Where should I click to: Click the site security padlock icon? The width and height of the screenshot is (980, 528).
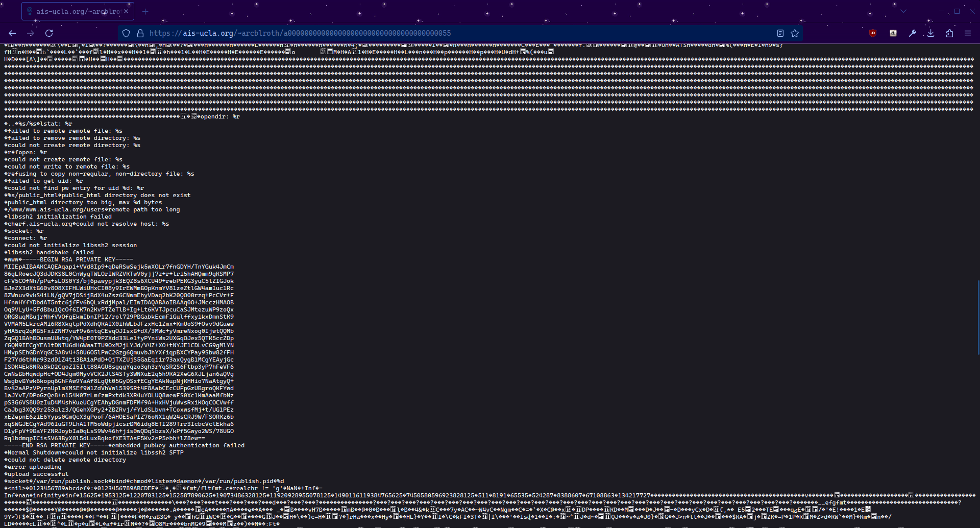pyautogui.click(x=140, y=33)
